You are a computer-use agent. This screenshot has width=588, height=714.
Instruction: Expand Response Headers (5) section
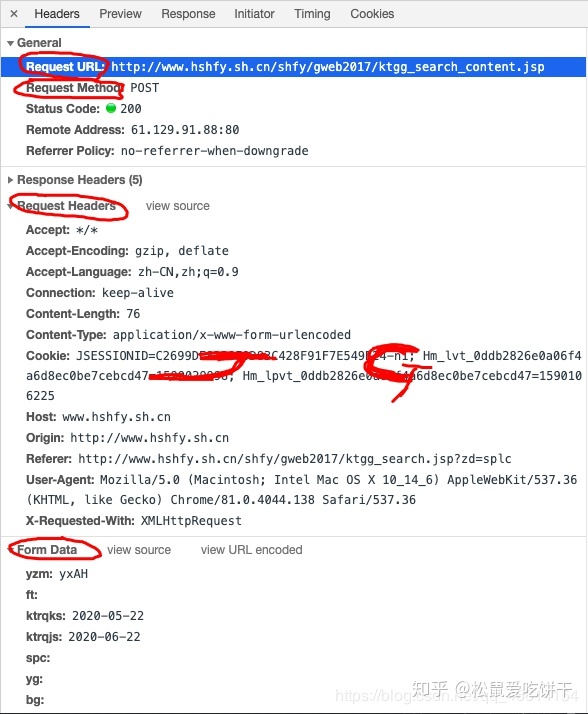tap(10, 180)
